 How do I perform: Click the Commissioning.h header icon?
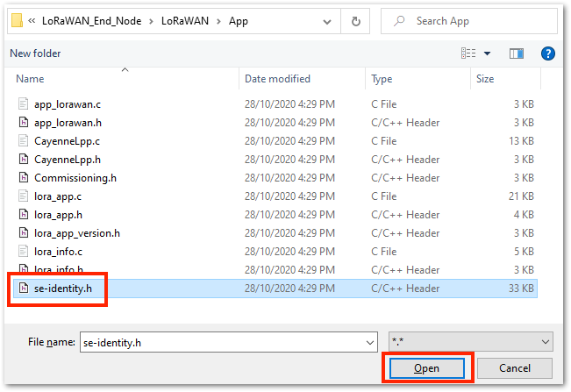(24, 178)
